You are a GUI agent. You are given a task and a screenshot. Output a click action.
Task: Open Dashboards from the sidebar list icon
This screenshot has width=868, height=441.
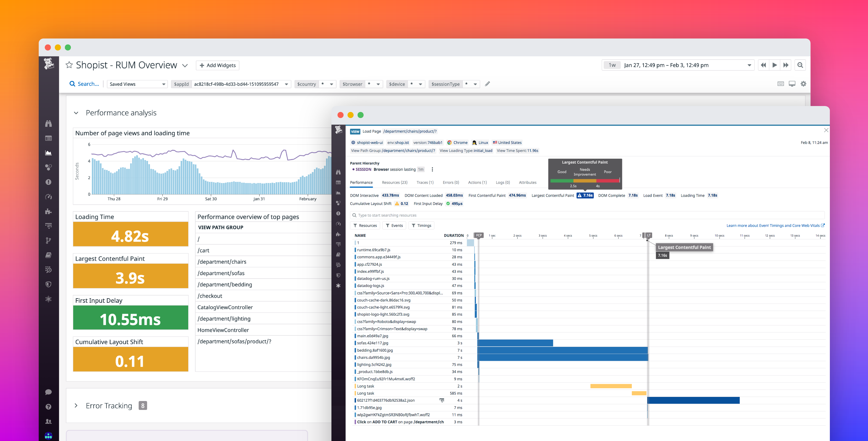coord(49,138)
